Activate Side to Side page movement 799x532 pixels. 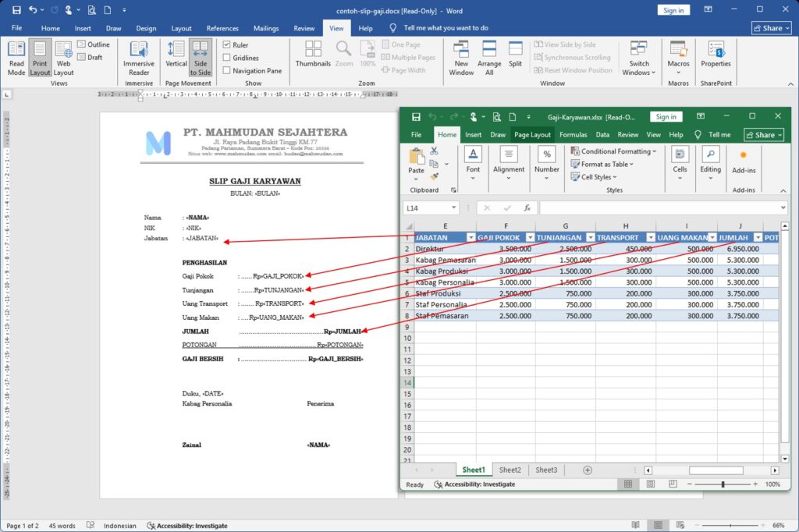[201, 58]
